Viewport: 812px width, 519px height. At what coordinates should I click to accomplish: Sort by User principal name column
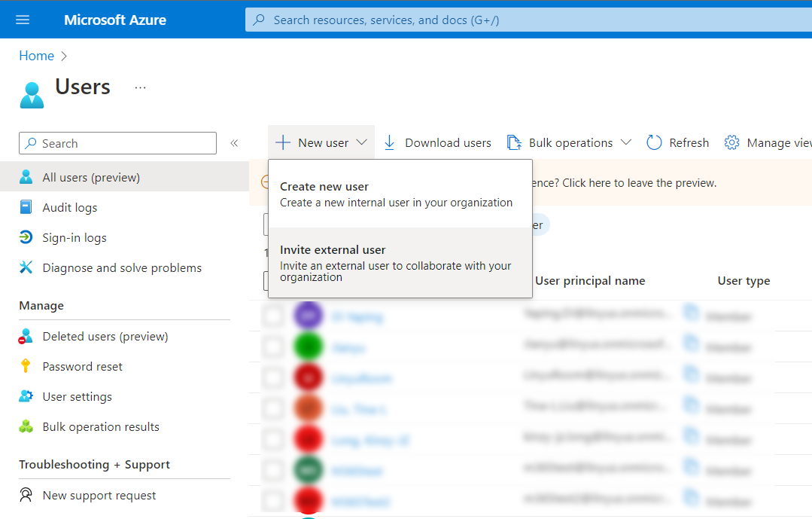pyautogui.click(x=590, y=280)
